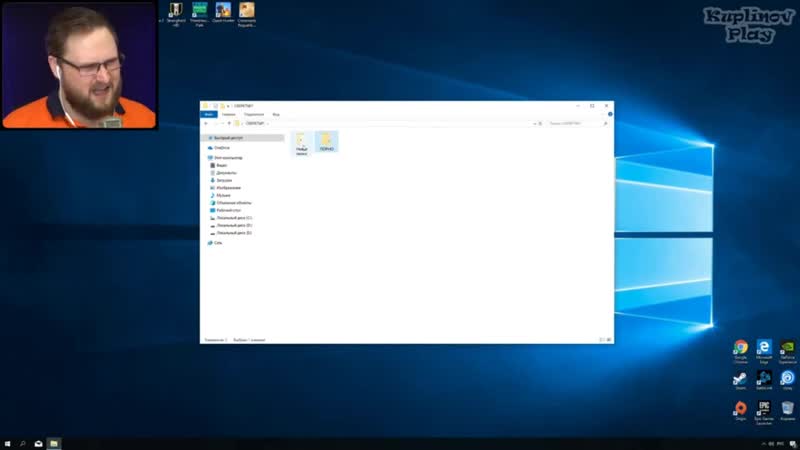Open the Recycle Bin on desktop
800x450 pixels.
(788, 411)
